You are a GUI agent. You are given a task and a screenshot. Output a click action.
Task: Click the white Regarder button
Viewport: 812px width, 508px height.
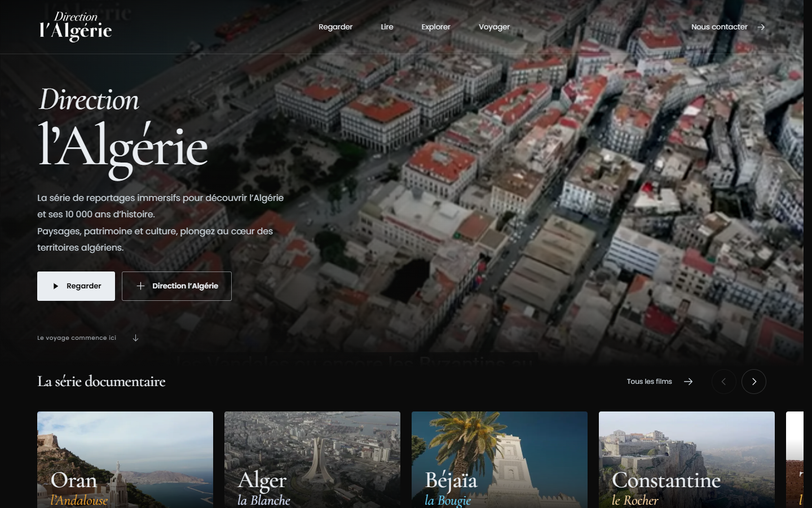(x=76, y=286)
